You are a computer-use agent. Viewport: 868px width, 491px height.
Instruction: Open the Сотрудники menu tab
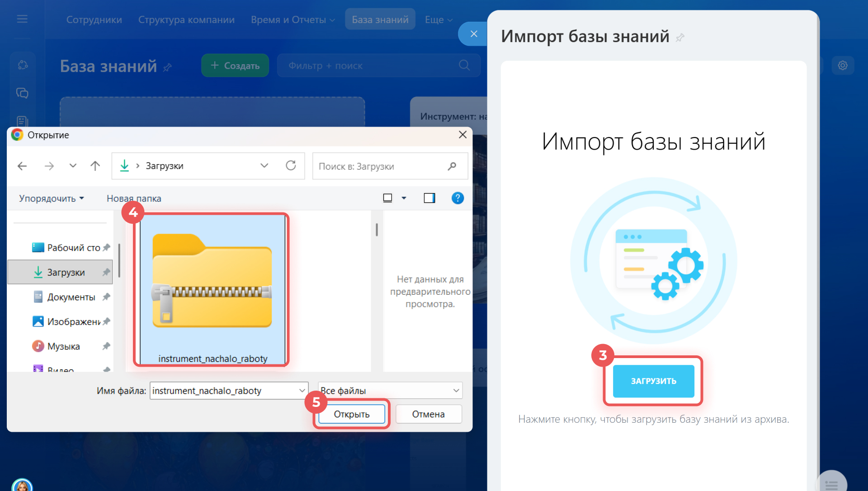click(x=94, y=19)
